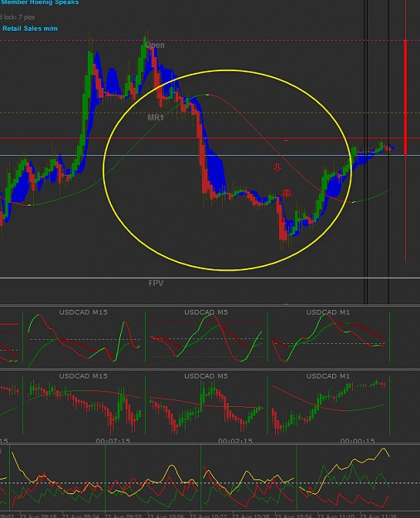The width and height of the screenshot is (420, 518).
Task: Click the 00:02:15 candle countdown timer
Action: point(235,441)
